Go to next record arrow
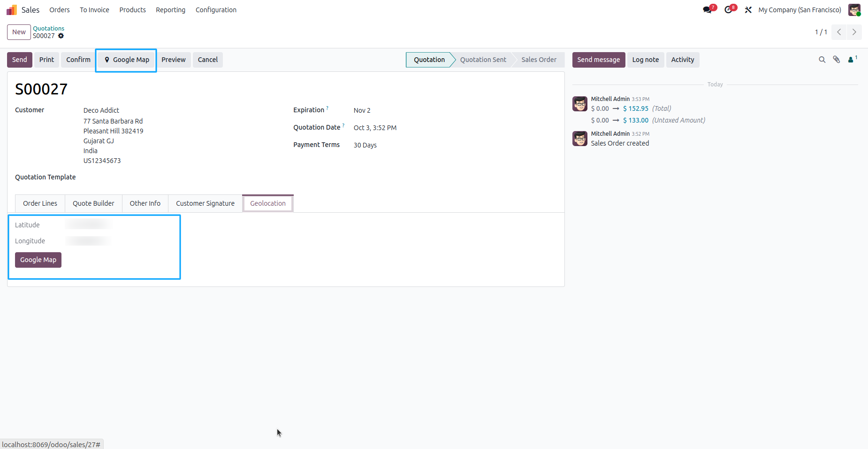The width and height of the screenshot is (868, 449). tap(854, 32)
